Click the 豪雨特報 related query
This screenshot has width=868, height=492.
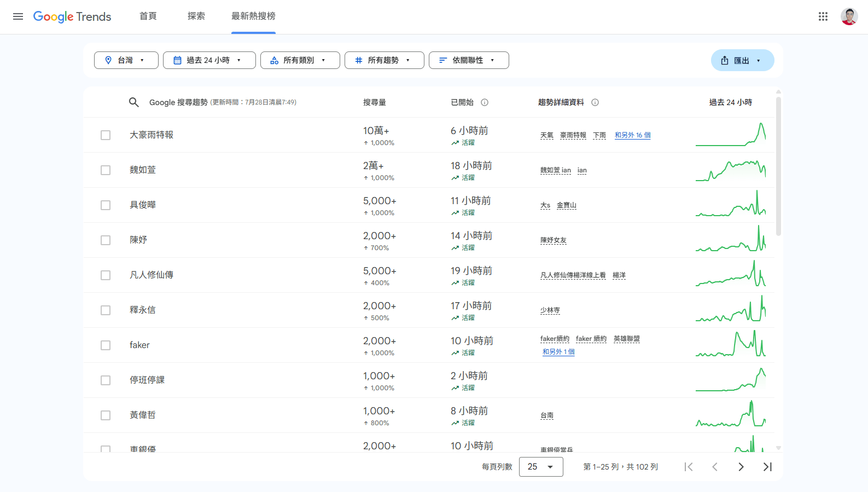click(573, 135)
